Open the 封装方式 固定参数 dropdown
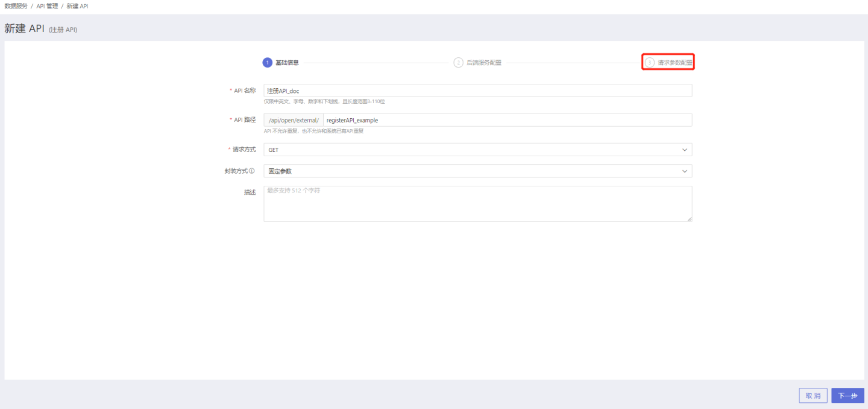This screenshot has width=868, height=409. 478,171
